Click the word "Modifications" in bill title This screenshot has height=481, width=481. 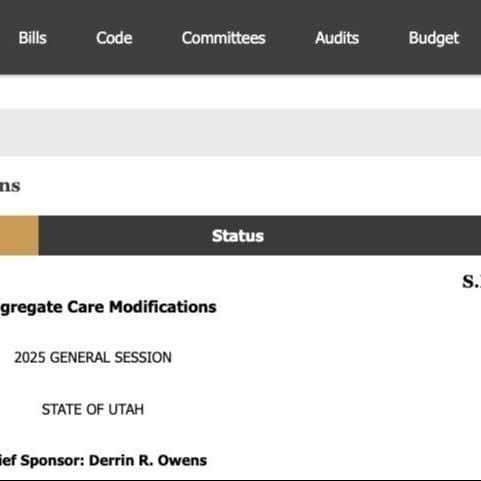163,307
